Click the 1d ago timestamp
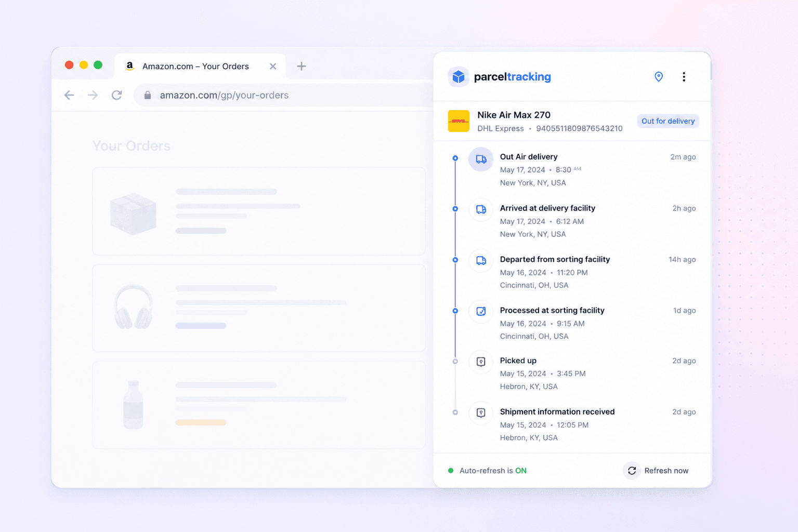This screenshot has height=532, width=798. [x=685, y=310]
